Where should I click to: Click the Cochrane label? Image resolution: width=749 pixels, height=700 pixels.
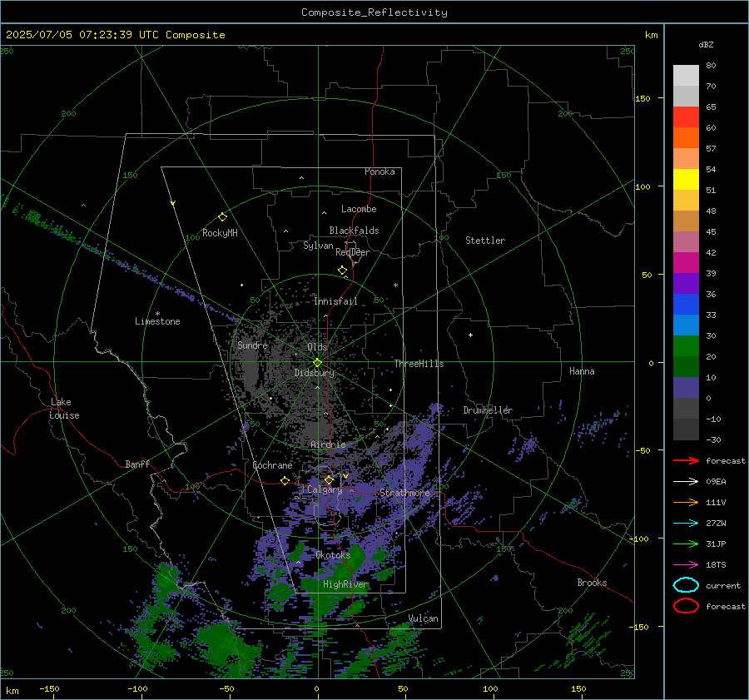pos(272,465)
